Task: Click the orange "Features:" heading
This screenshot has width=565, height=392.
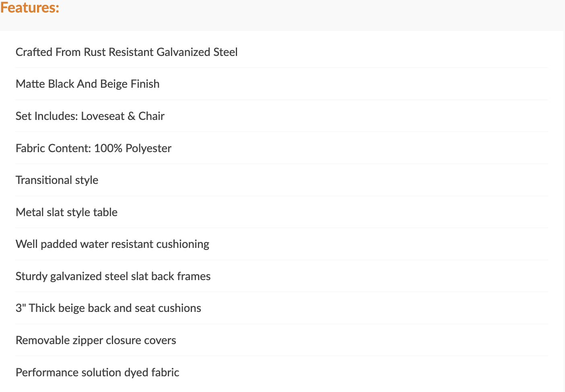Action: point(30,8)
